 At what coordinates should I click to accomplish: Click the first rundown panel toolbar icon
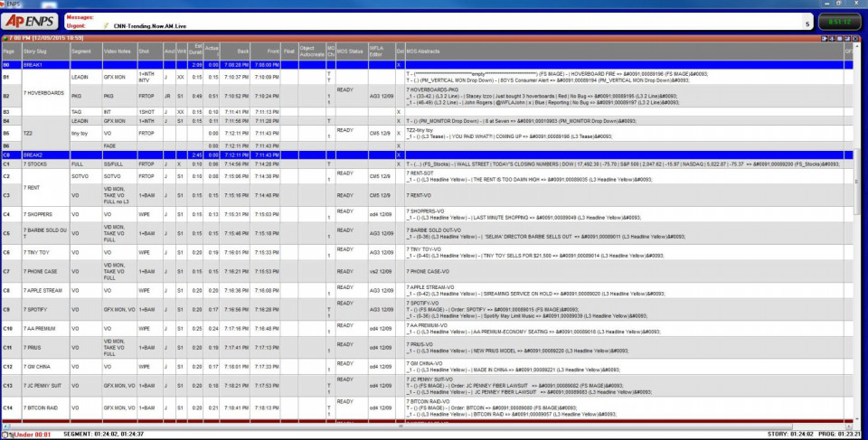[825, 39]
